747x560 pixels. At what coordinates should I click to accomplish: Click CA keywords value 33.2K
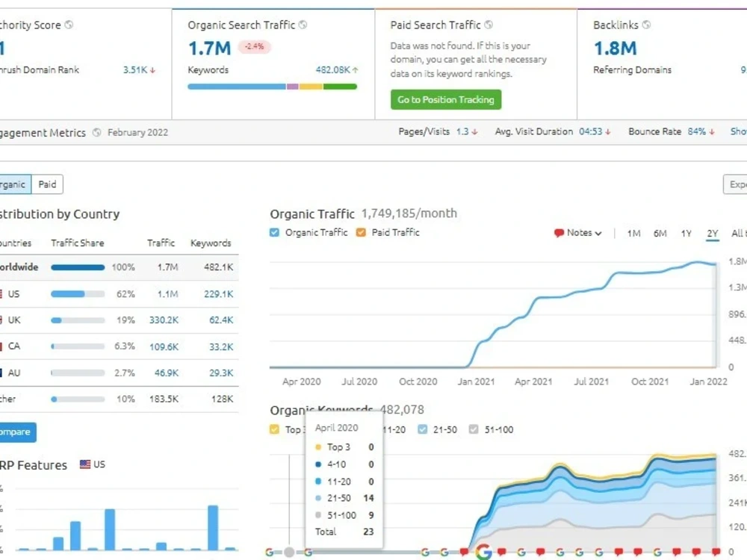click(x=221, y=346)
